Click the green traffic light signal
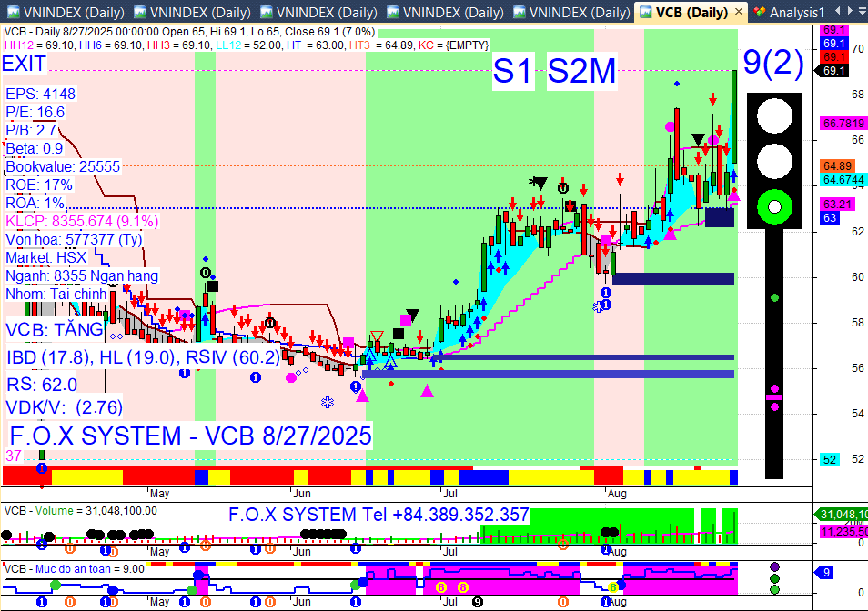 coord(774,206)
